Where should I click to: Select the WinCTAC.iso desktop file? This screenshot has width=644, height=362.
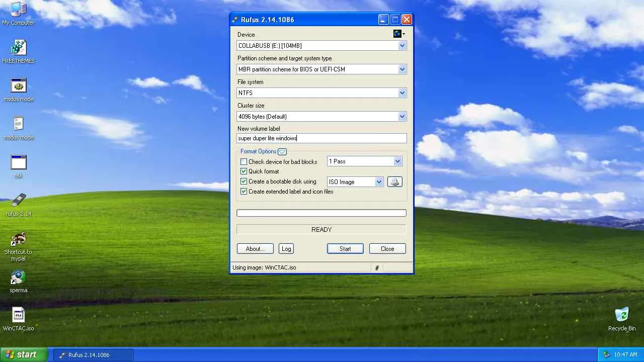(18, 319)
